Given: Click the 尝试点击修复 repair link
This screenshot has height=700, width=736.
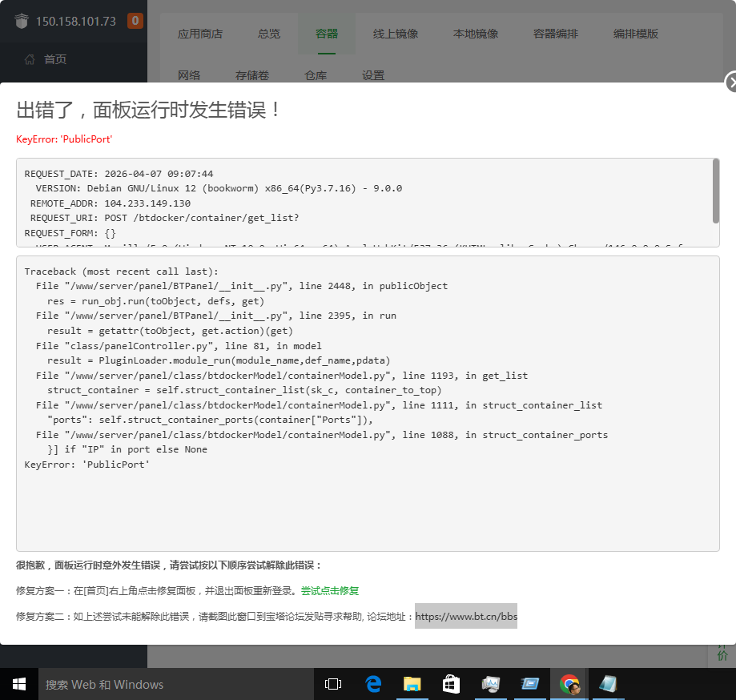Looking at the screenshot, I should (x=330, y=591).
